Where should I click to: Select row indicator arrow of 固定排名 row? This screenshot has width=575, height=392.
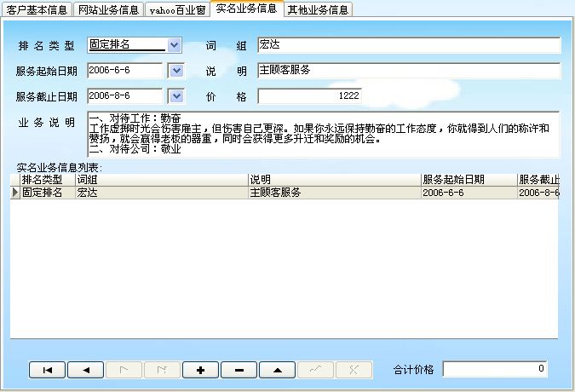[15, 193]
